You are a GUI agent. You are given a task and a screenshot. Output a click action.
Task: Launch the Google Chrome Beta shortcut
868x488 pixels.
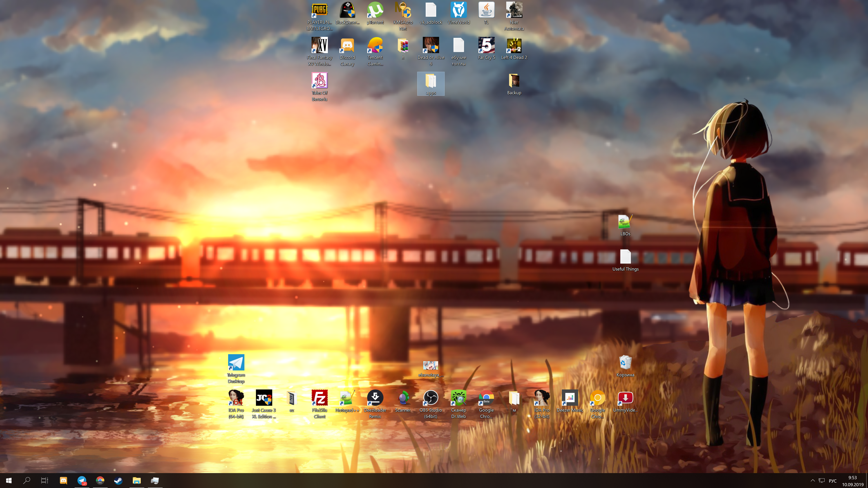click(x=486, y=404)
